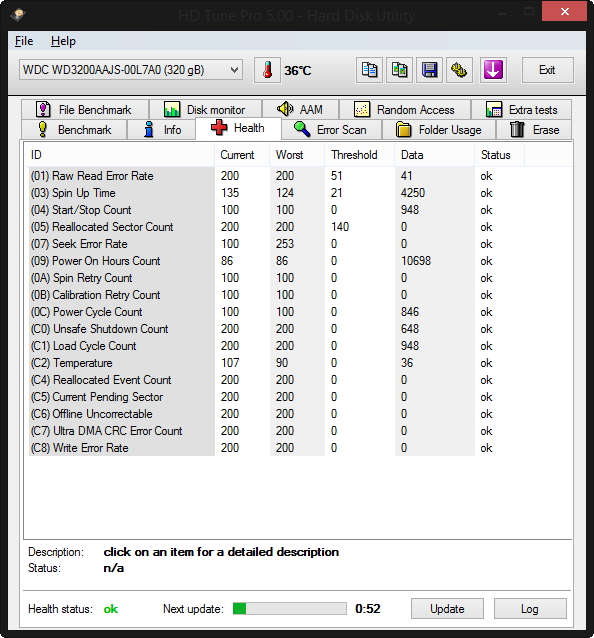Expand the WDC drive selection dropdown
Image resolution: width=594 pixels, height=638 pixels.
pyautogui.click(x=131, y=70)
